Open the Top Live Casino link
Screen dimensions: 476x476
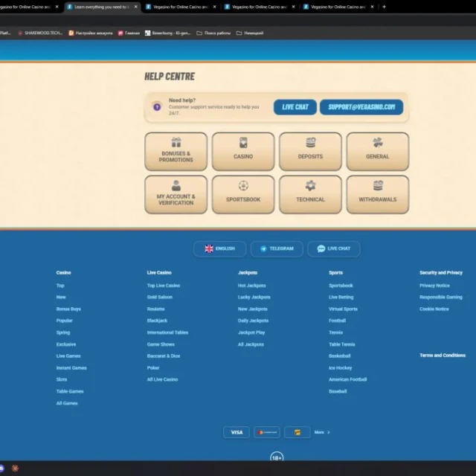pyautogui.click(x=164, y=286)
